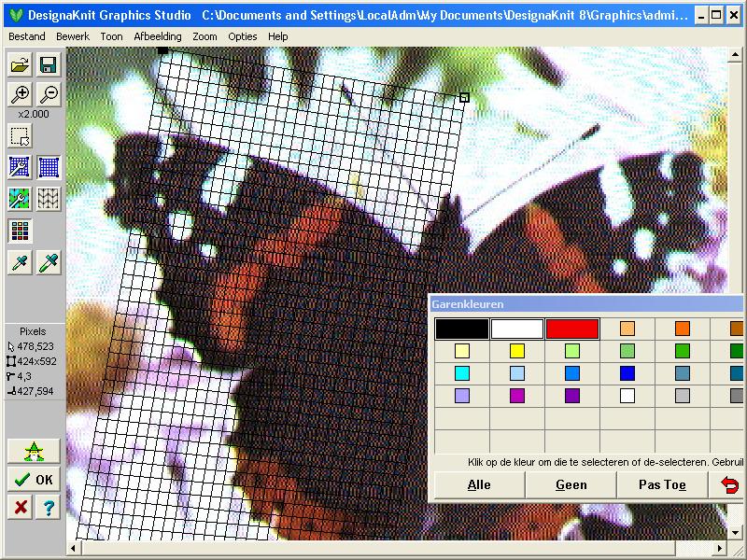This screenshot has height=560, width=747.
Task: Zoom in with the plus magnifier
Action: [20, 93]
